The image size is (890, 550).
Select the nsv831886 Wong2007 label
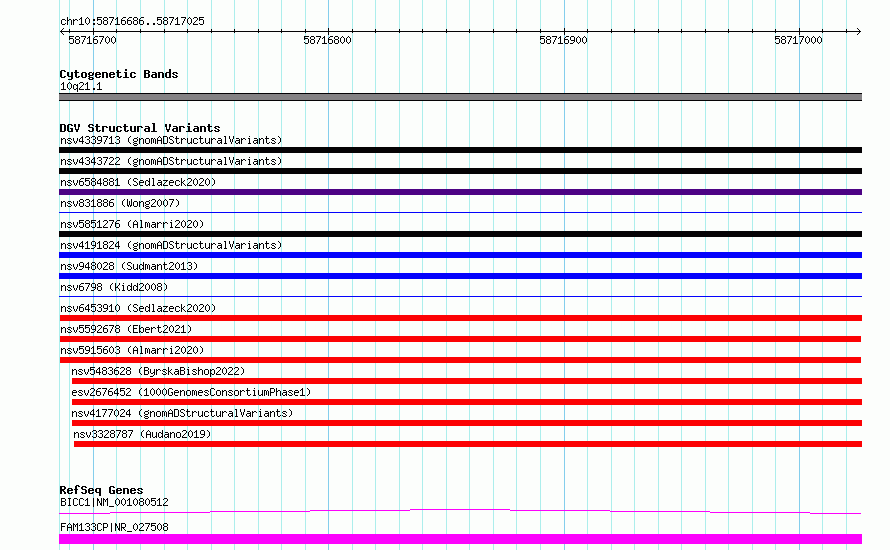coord(120,203)
